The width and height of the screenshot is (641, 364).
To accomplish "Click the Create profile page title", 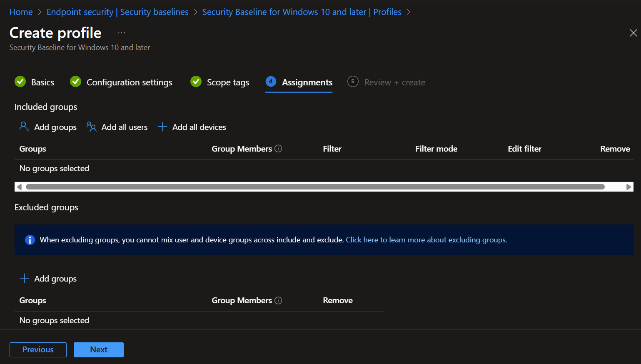I will (x=55, y=33).
